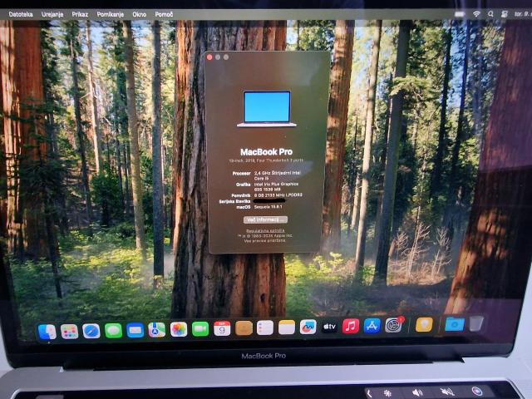Screen dimensions: 532x399
Task: Open Spotlight search in the menu bar
Action: [490, 14]
